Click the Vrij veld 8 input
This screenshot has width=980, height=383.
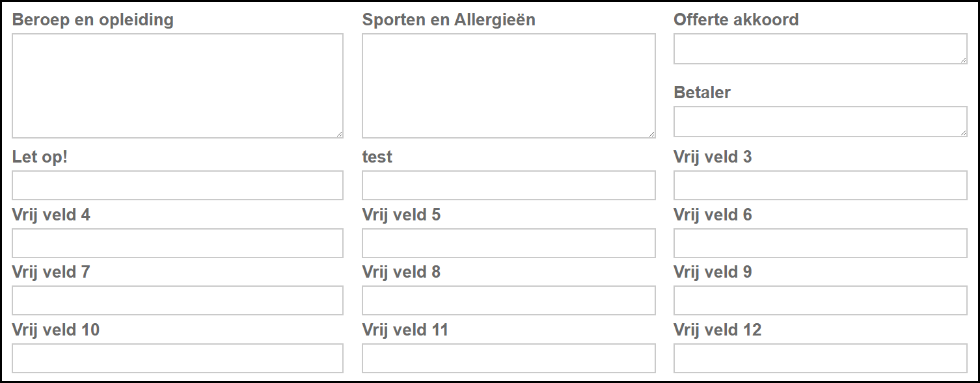[x=508, y=300]
